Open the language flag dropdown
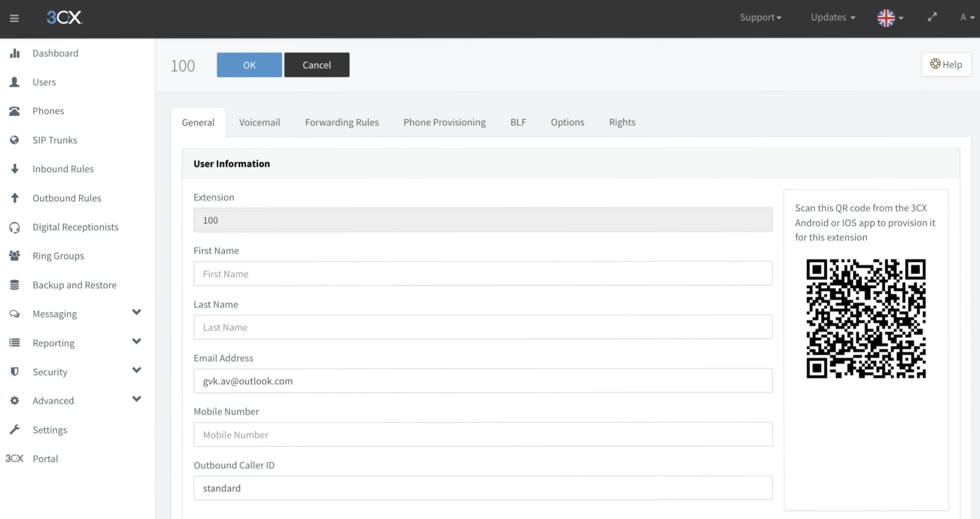Image resolution: width=980 pixels, height=519 pixels. [890, 18]
